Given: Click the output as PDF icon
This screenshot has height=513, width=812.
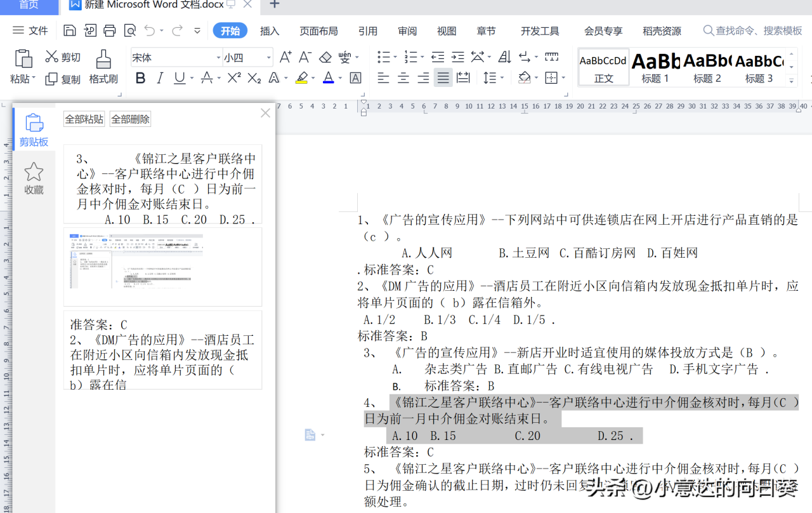Looking at the screenshot, I should (90, 30).
